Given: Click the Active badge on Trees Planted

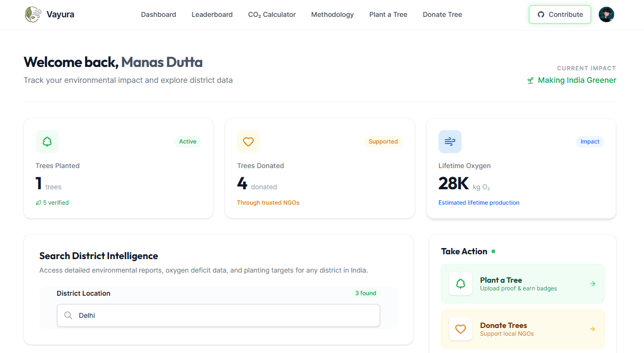Looking at the screenshot, I should 188,142.
